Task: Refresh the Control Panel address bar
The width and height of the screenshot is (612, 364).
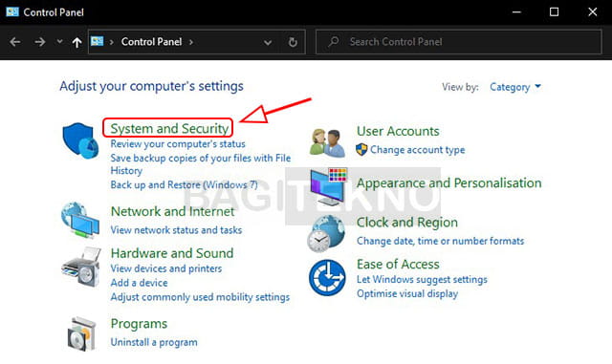Action: 293,42
